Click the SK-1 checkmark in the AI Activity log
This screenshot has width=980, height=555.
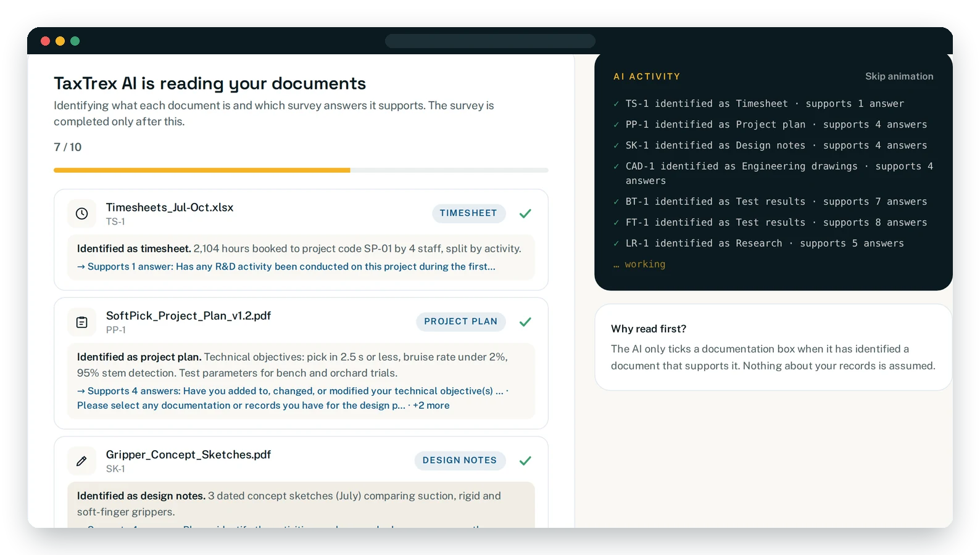point(616,146)
